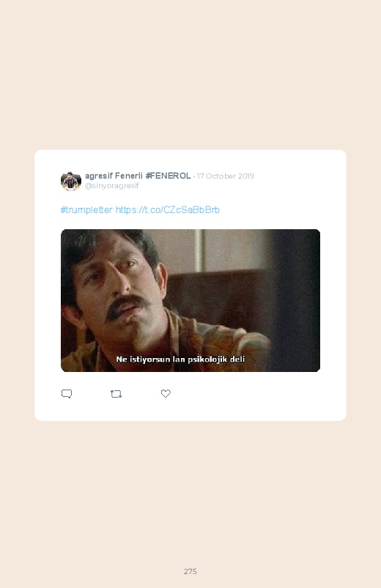
Task: Click the word "deli" in the subtitle
Action: coord(237,359)
